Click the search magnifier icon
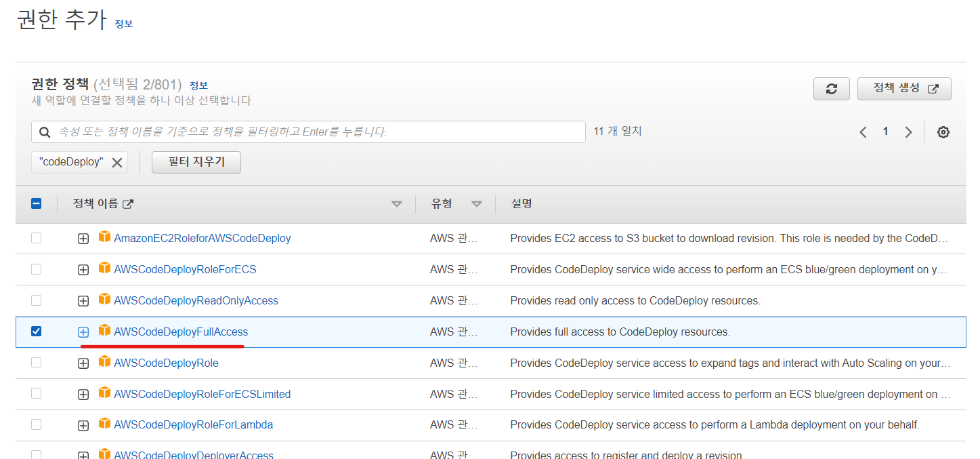 pyautogui.click(x=45, y=132)
